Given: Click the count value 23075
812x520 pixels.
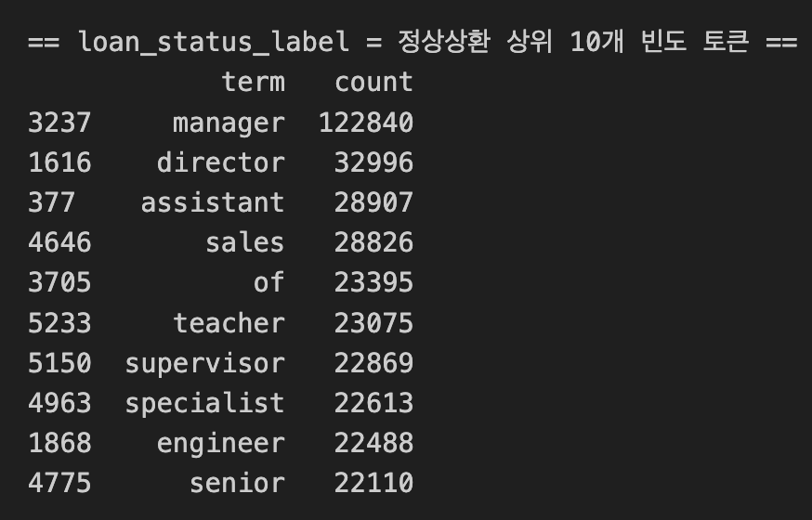Looking at the screenshot, I should [x=373, y=323].
